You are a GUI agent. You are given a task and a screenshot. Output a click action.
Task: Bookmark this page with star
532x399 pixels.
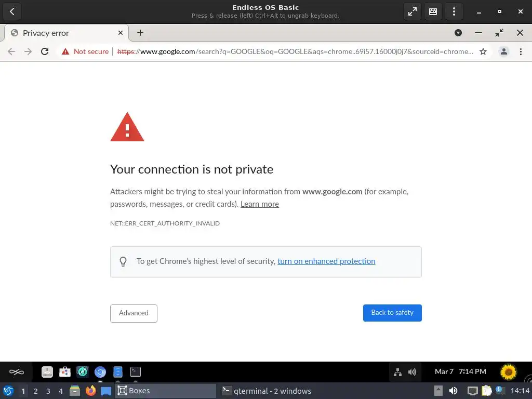click(483, 51)
